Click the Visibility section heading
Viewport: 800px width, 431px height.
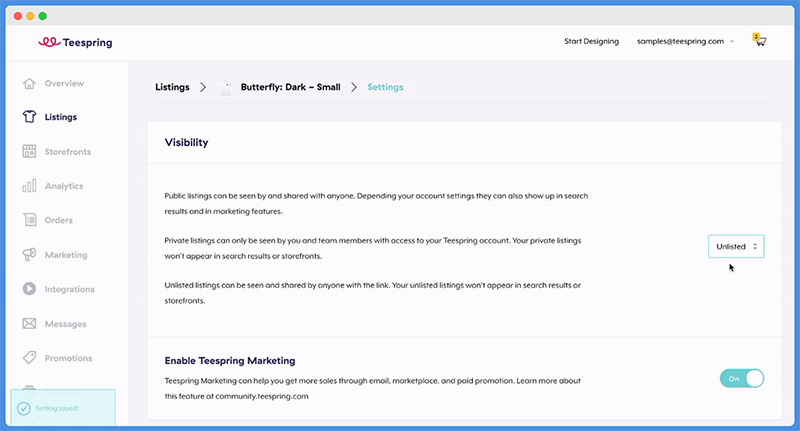click(186, 142)
